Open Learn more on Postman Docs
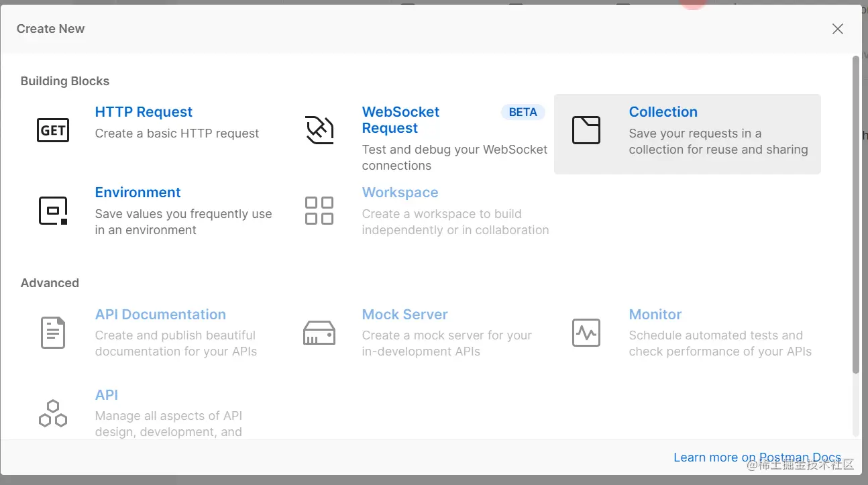The height and width of the screenshot is (485, 868). (757, 457)
